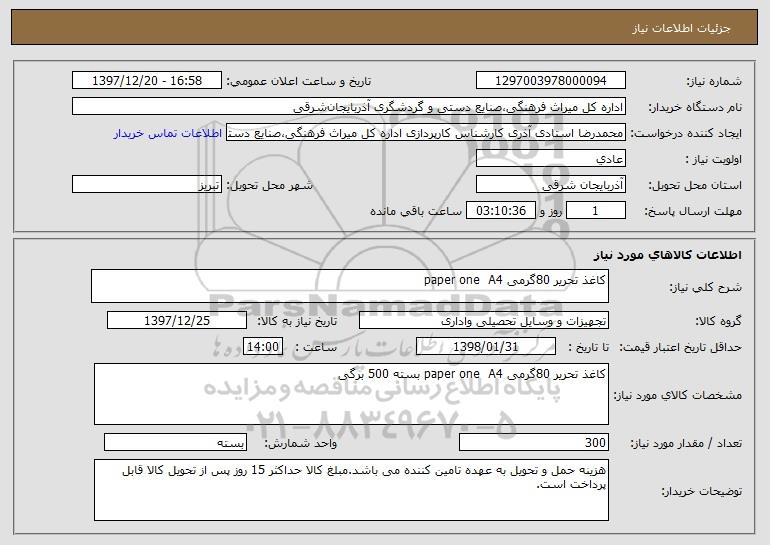This screenshot has width=770, height=545.
Task: Click the استان محل تحویل field آذربایجان شرقی
Action: (x=550, y=185)
